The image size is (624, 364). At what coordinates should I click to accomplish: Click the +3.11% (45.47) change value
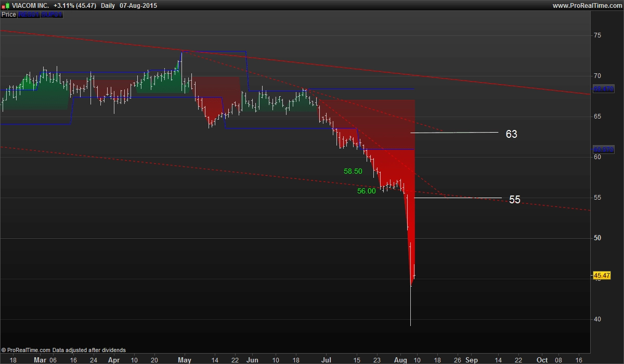75,6
